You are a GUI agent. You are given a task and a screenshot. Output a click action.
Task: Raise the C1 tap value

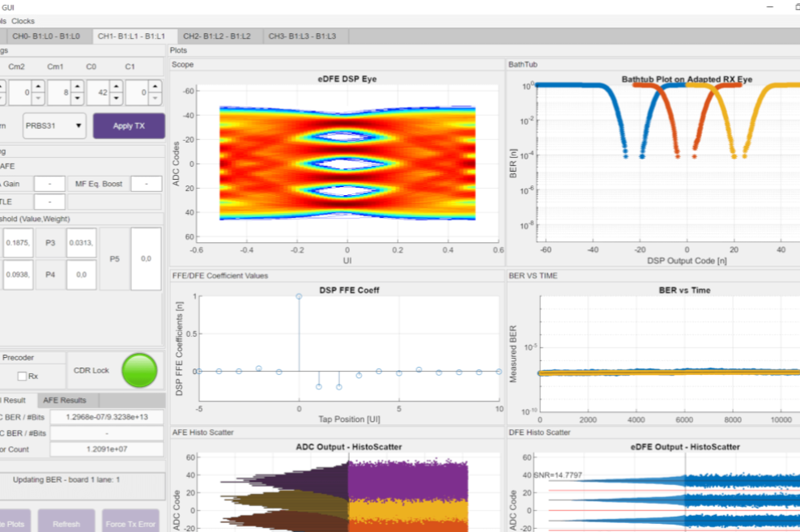[x=155, y=86]
